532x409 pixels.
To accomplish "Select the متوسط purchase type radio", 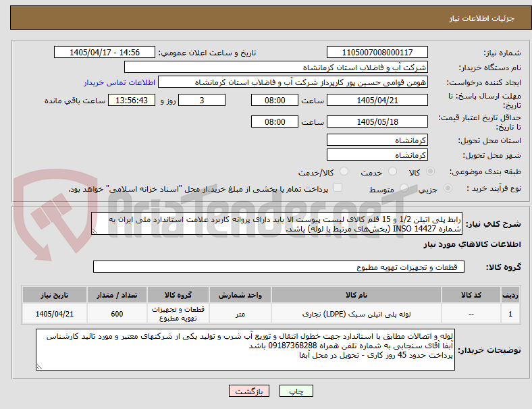I will point(404,188).
